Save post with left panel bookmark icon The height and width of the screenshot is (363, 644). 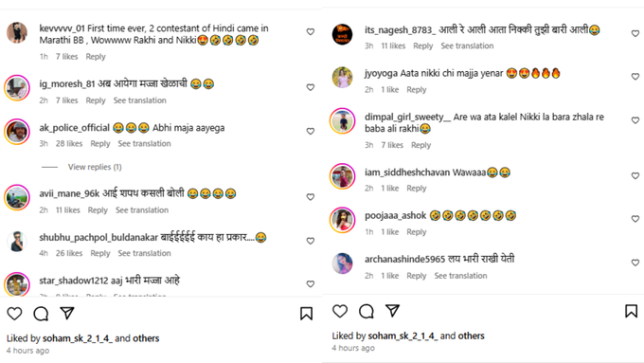tap(306, 314)
